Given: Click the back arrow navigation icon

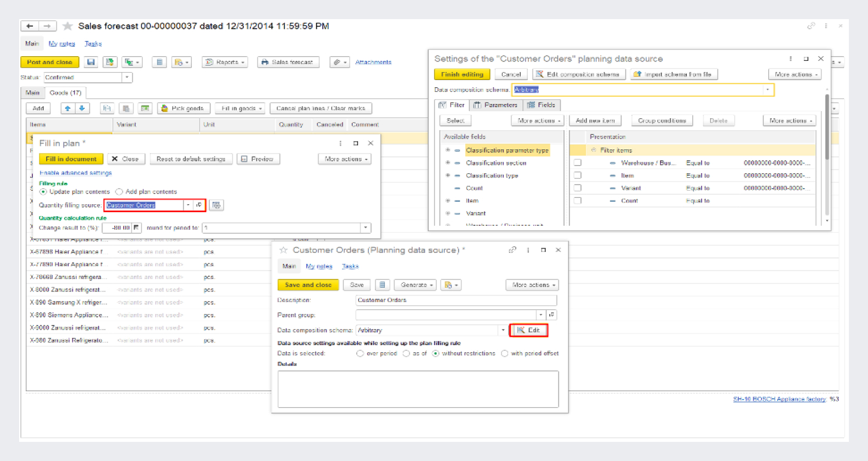Looking at the screenshot, I should coord(30,26).
